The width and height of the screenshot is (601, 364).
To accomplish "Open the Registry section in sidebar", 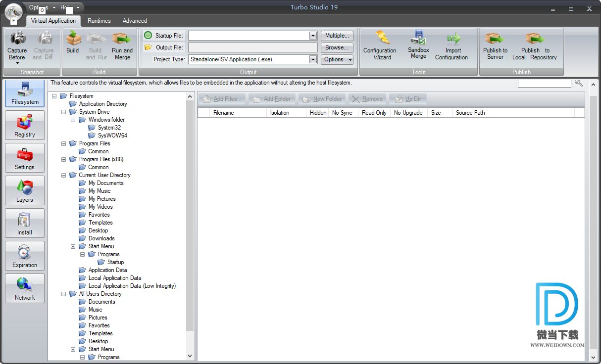I will click(25, 126).
